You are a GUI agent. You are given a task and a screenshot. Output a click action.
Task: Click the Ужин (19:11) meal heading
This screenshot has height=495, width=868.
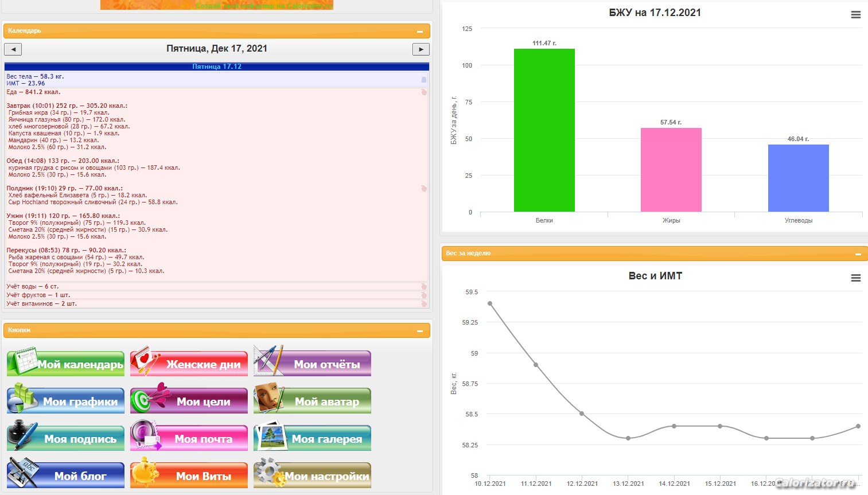point(63,216)
